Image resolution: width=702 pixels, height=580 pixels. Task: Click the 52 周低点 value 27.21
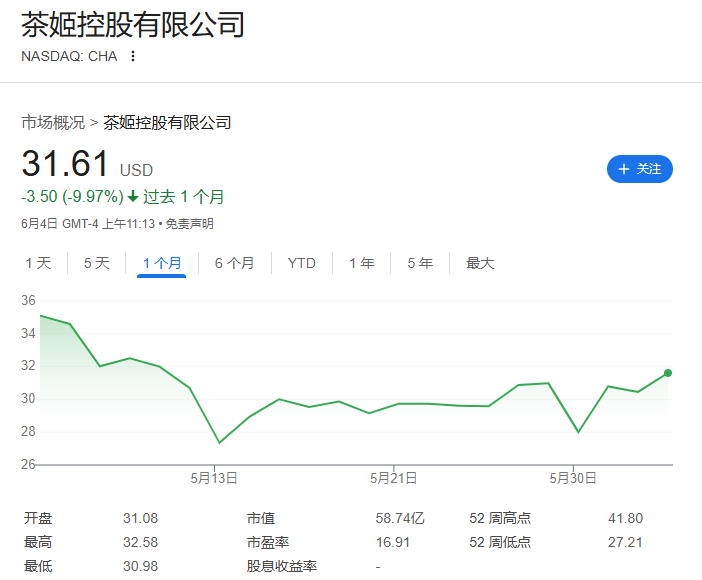click(x=625, y=542)
